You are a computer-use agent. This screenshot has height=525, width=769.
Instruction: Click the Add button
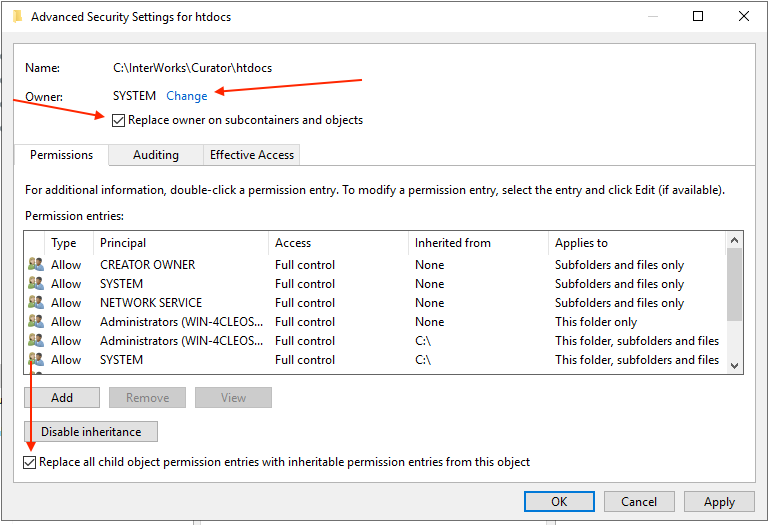[62, 397]
